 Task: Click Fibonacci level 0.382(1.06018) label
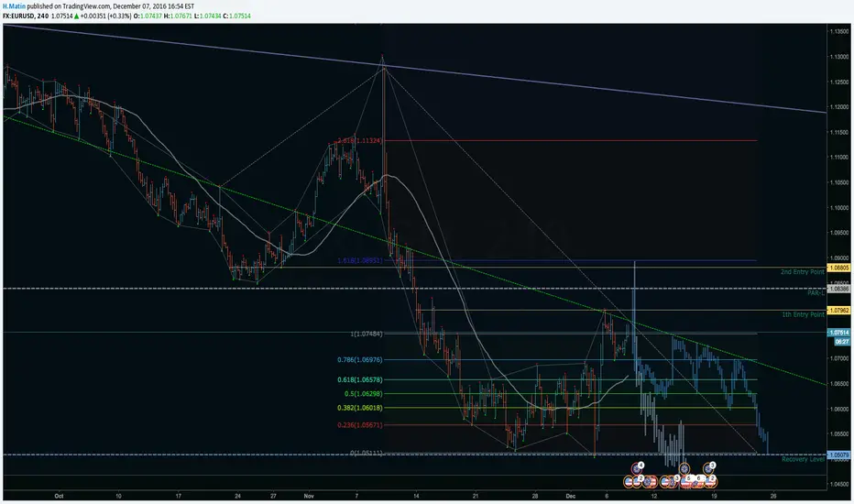[x=359, y=408]
